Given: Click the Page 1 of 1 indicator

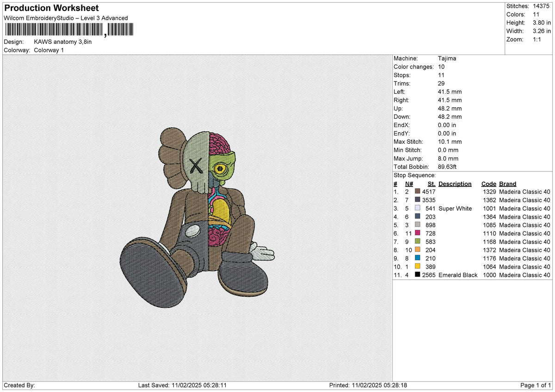Looking at the screenshot, I should pos(536,385).
